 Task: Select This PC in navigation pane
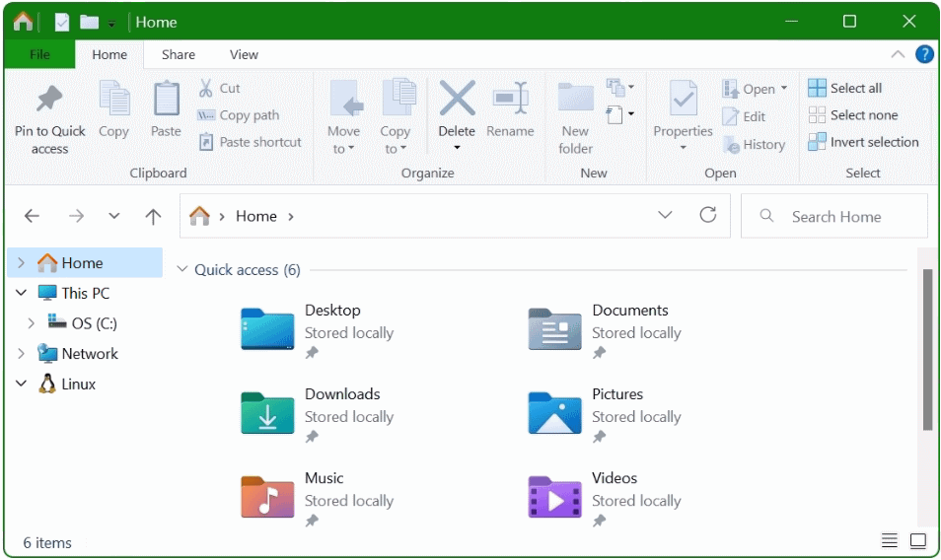tap(74, 293)
